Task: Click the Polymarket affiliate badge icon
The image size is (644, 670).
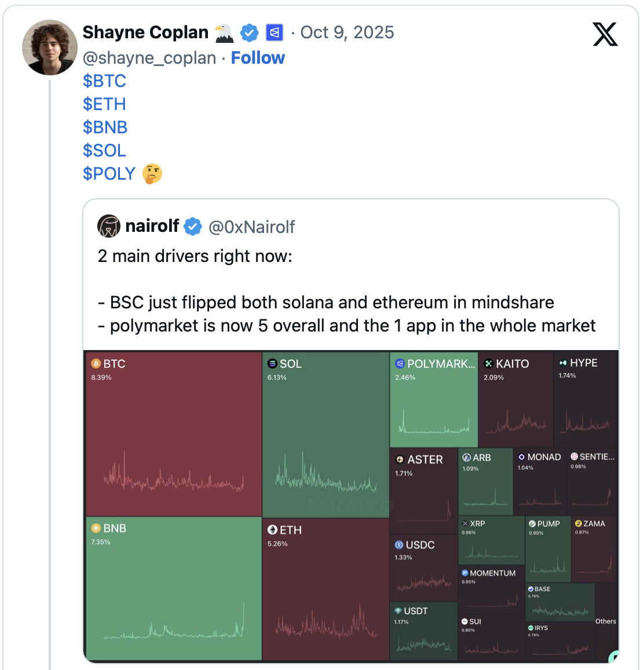Action: (x=274, y=33)
